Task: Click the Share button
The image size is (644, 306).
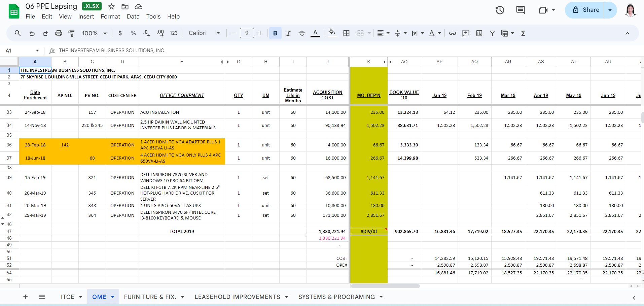Action: tap(585, 10)
